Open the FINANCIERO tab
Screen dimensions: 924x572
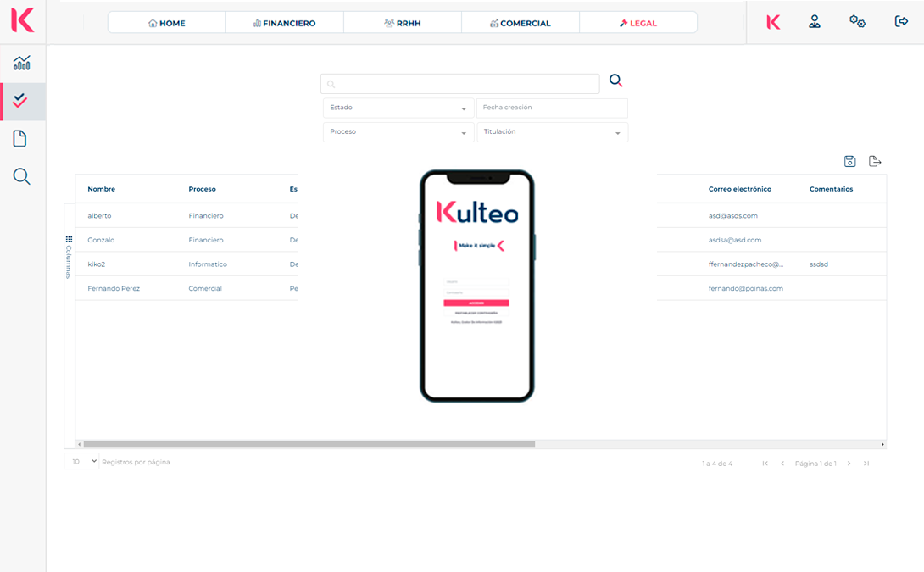pyautogui.click(x=285, y=23)
